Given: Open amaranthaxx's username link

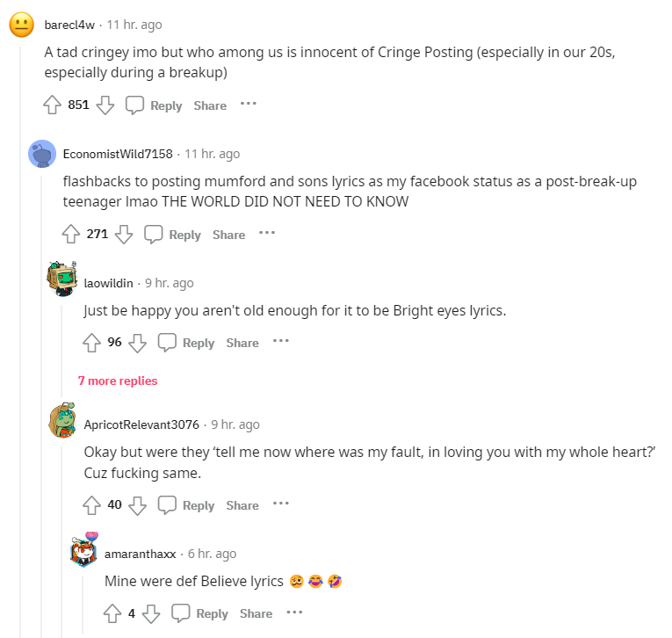Looking at the screenshot, I should 141,554.
